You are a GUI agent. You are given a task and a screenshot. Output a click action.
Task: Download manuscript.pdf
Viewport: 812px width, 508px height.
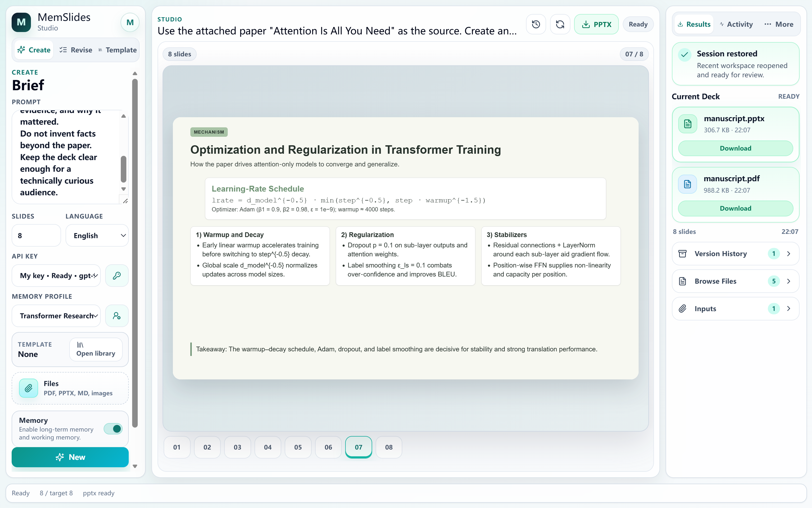pos(736,208)
